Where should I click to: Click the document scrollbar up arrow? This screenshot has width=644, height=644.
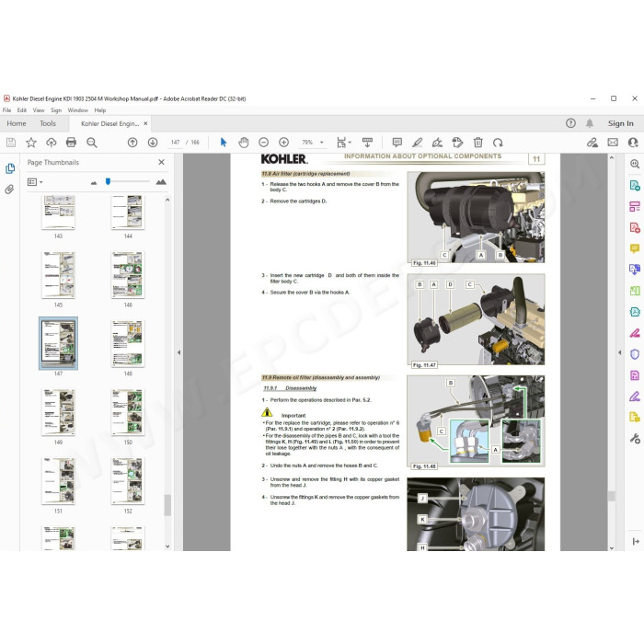pos(611,157)
